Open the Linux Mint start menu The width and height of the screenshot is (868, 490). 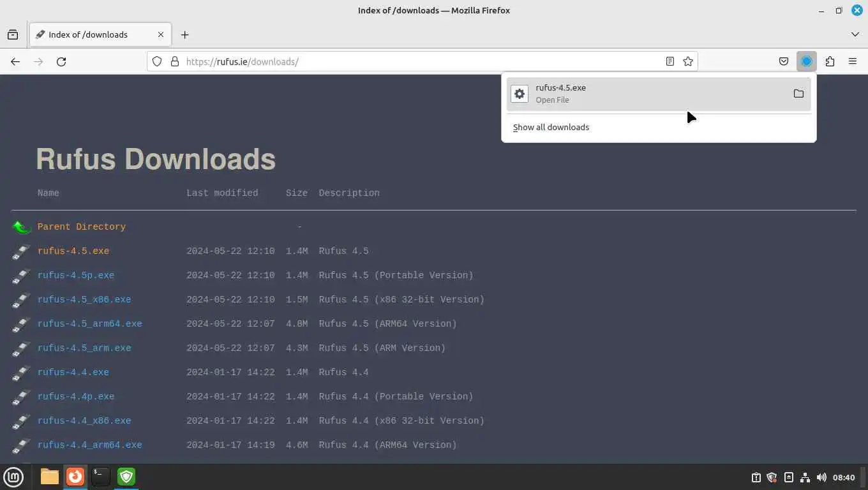tap(13, 477)
